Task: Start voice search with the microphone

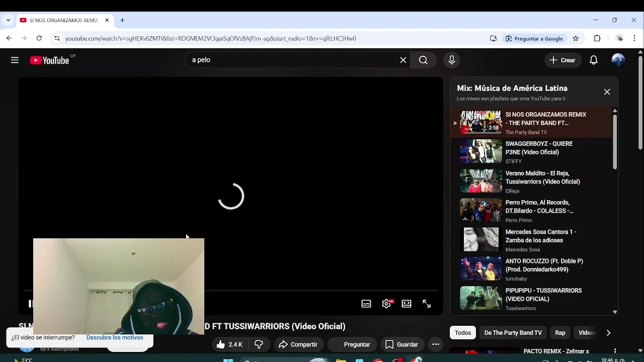Action: click(x=451, y=60)
